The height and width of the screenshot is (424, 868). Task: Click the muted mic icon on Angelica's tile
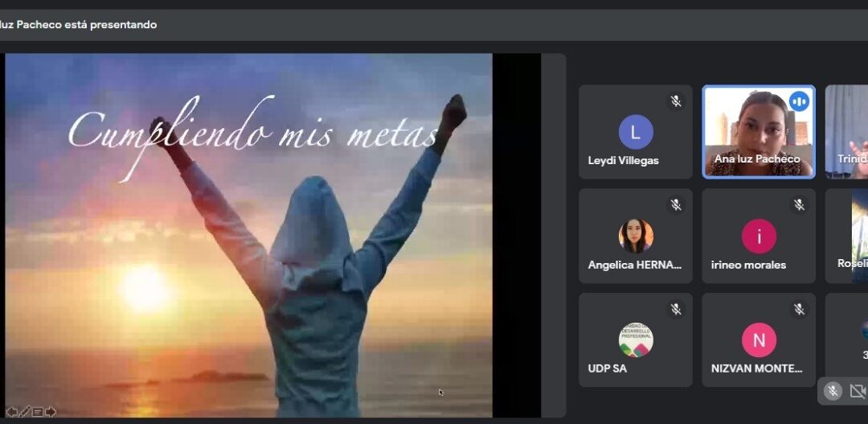(676, 205)
